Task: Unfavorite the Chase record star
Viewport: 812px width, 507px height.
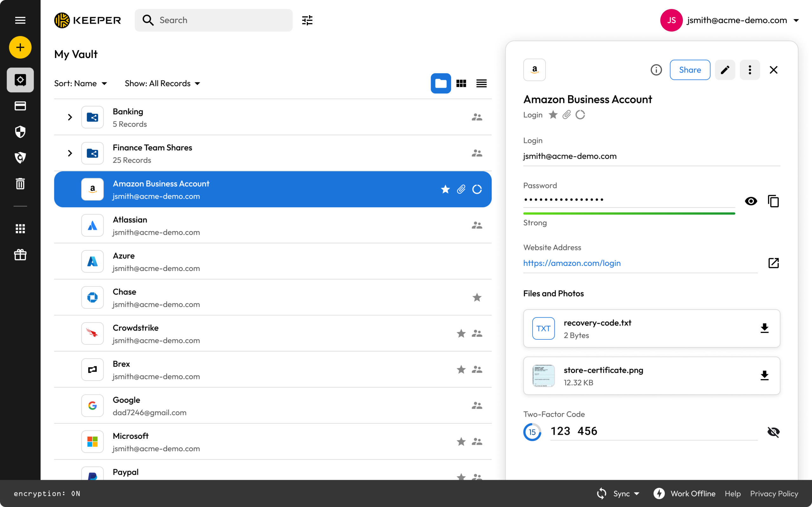Action: point(477,298)
